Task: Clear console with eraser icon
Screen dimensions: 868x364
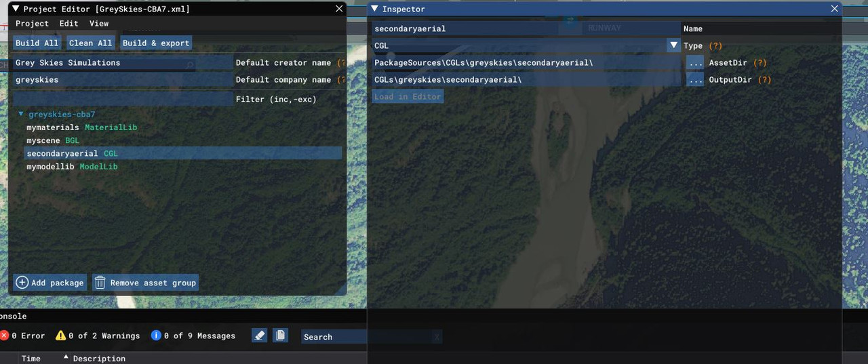Action: click(260, 335)
